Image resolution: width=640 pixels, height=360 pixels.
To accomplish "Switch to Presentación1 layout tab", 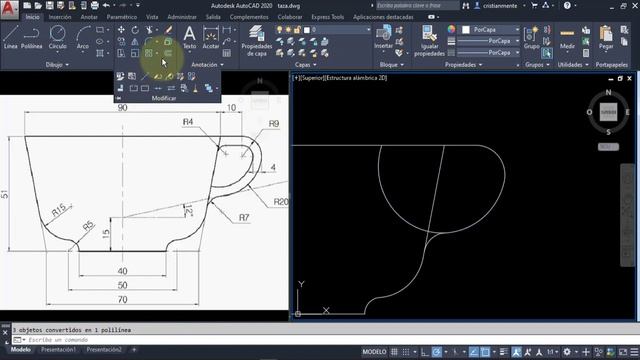I will 58,350.
